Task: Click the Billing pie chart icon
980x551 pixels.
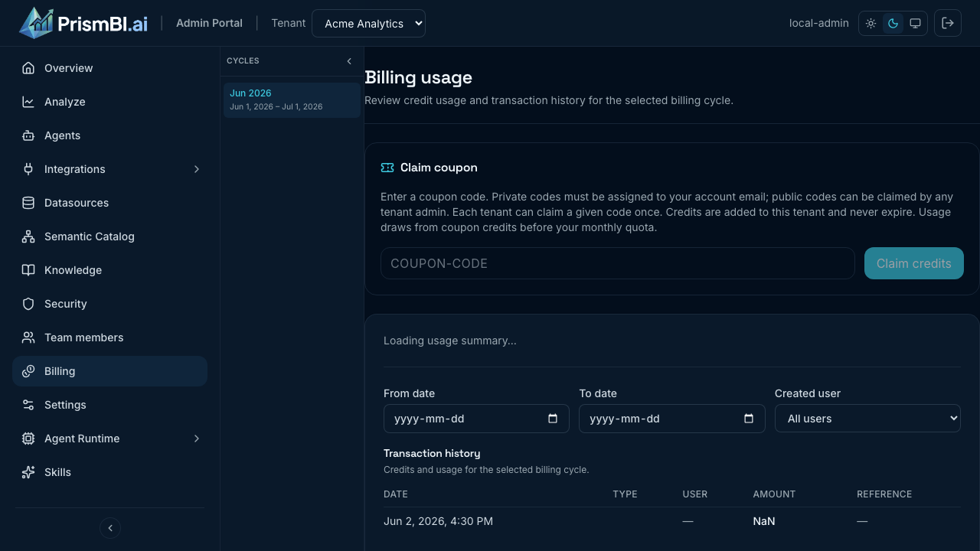Action: (x=28, y=371)
